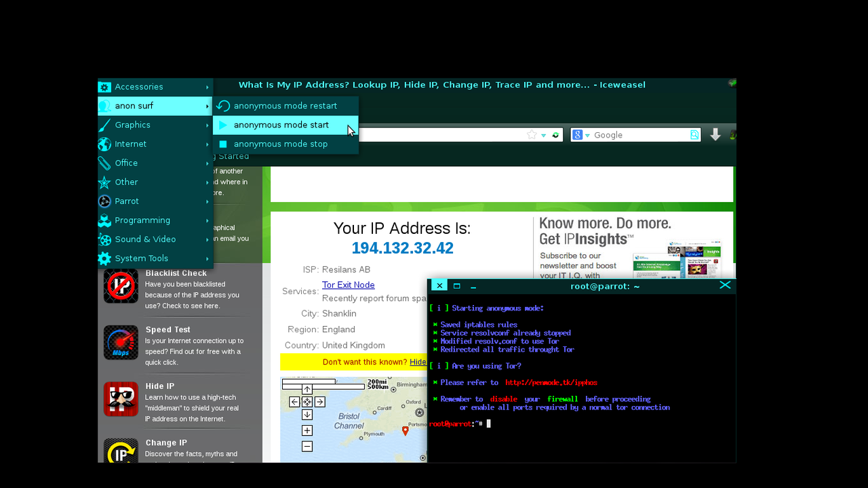Select the anon surf menu category

[155, 106]
